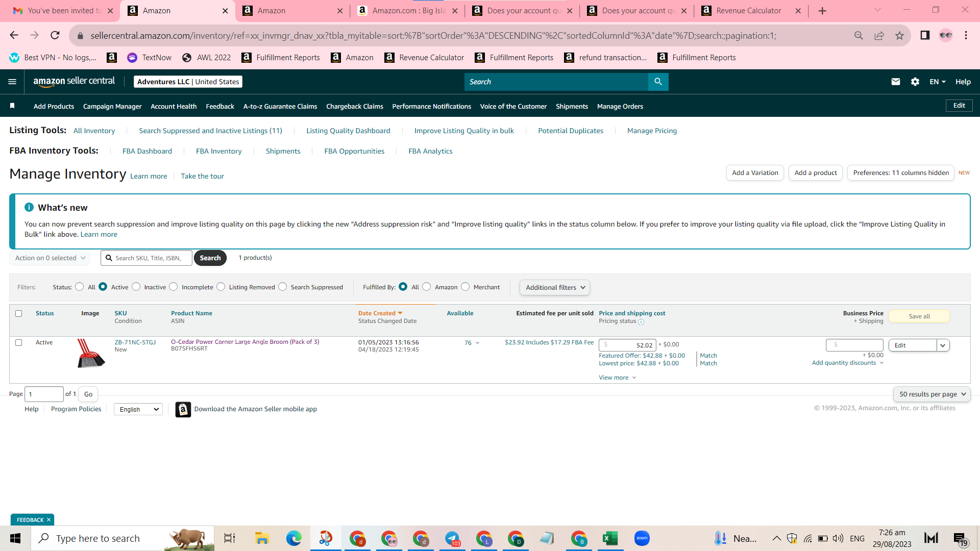The image size is (980, 551).
Task: Select Status Incomplete radio button
Action: tap(174, 287)
